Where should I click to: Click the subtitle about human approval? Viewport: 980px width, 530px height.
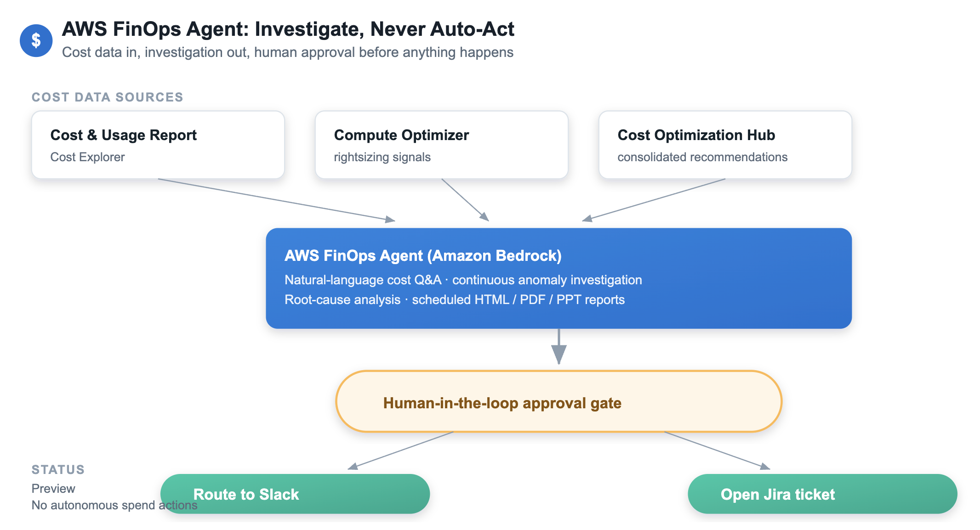[288, 52]
